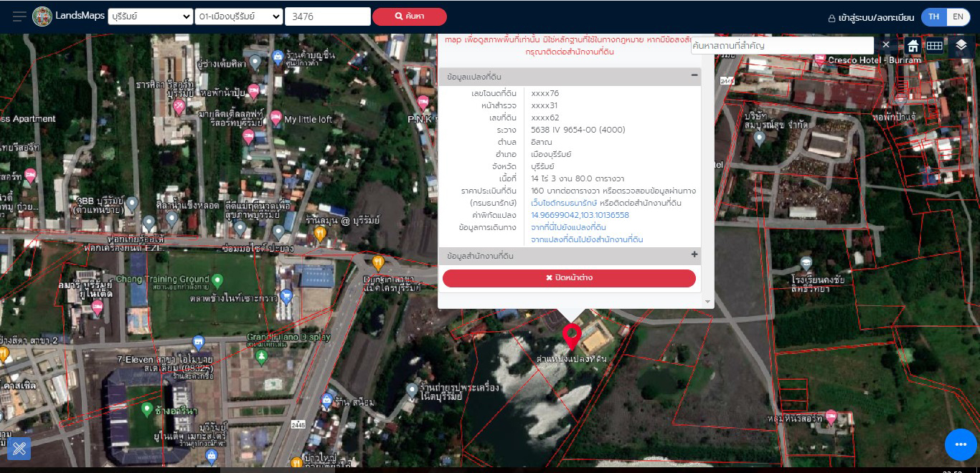Open the measurement tools button
This screenshot has height=473, width=980.
point(19,449)
